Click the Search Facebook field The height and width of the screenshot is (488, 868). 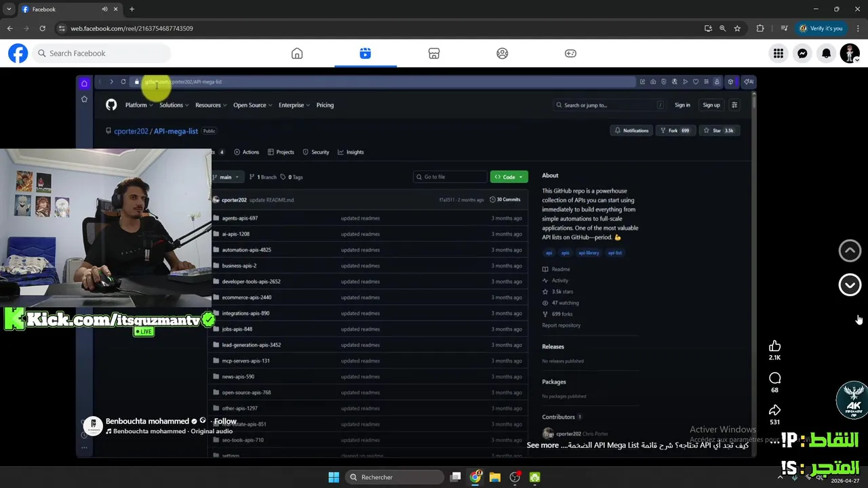102,54
